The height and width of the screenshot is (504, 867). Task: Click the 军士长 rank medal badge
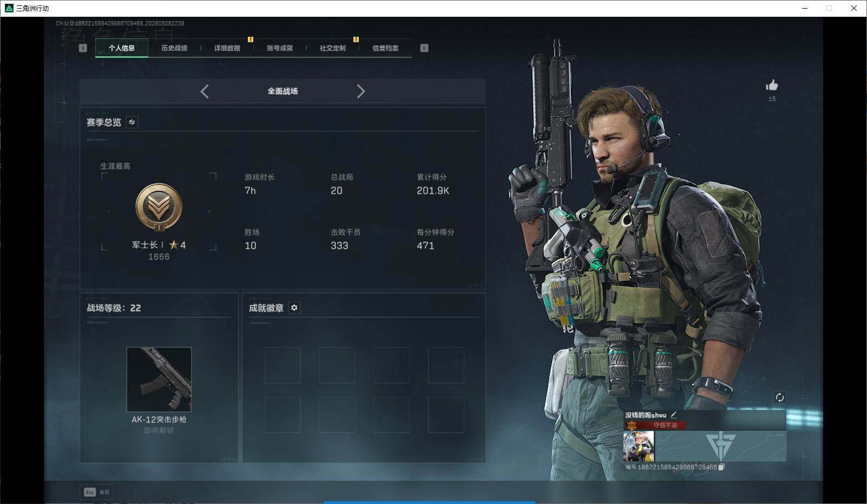tap(159, 208)
